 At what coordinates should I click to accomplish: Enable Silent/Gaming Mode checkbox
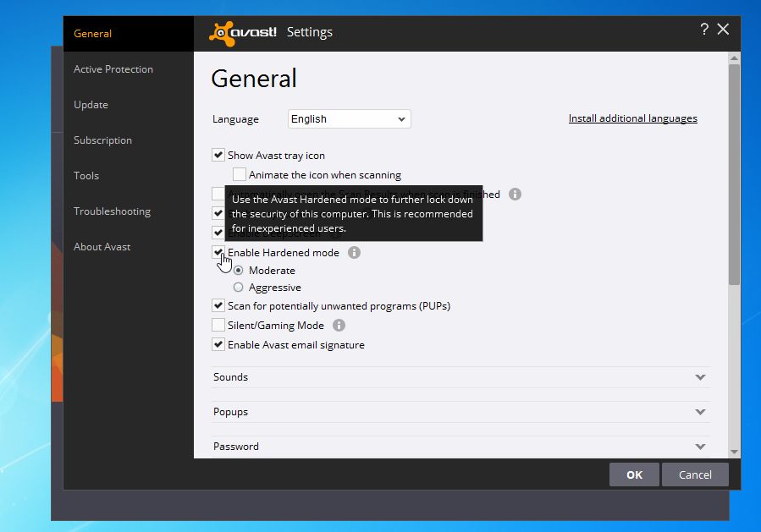click(218, 325)
